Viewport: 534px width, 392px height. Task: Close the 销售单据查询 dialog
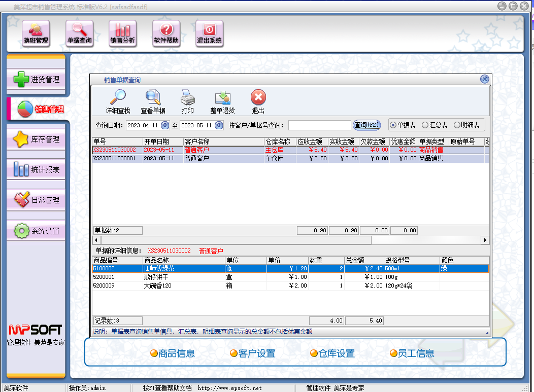click(x=484, y=79)
